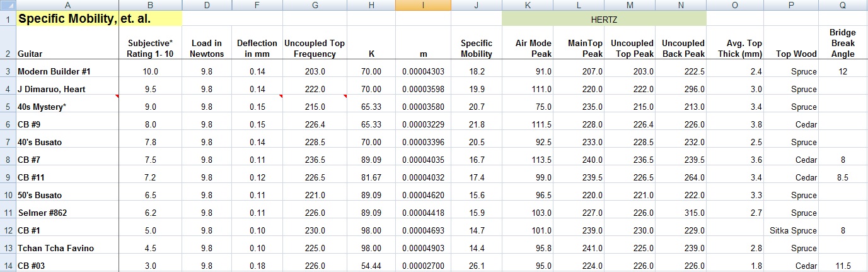
Task: Select the title cell 'Specific Mobility, et. al.'
Action: [x=100, y=19]
